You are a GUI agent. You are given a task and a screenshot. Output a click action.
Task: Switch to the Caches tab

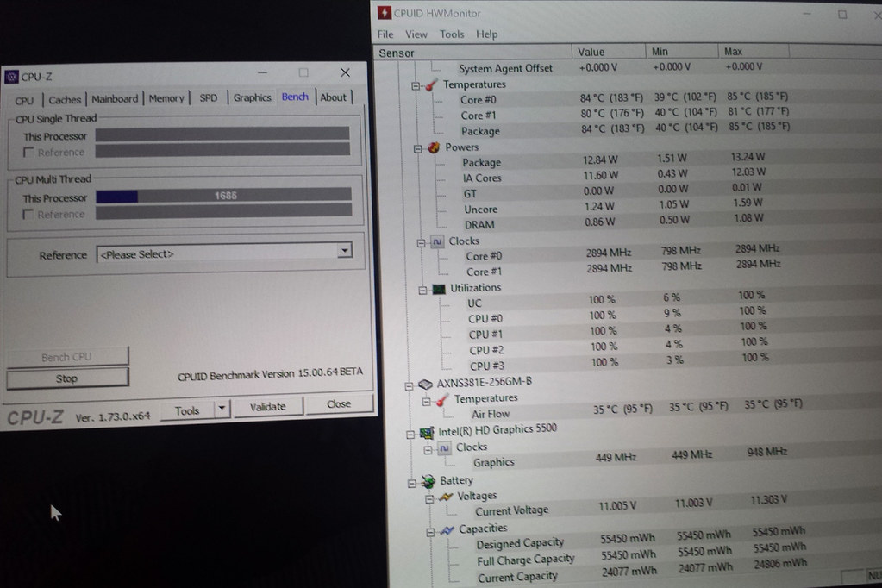[x=65, y=100]
